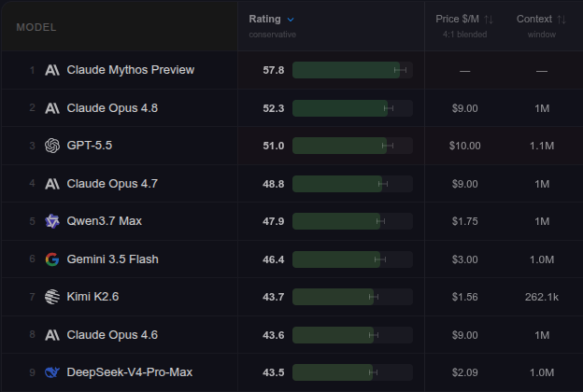Click the 1.0M context for Gemini 3.5 Flash
The image size is (583, 392).
pos(542,259)
